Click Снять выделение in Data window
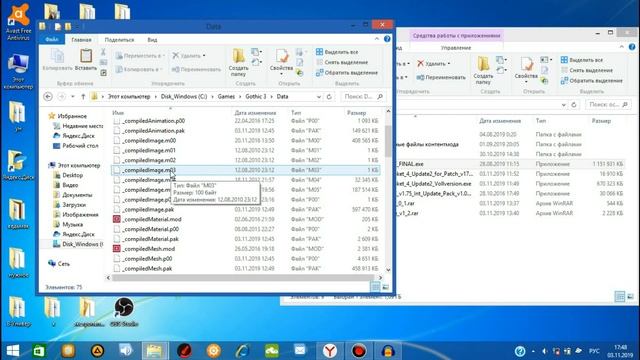 click(342, 62)
